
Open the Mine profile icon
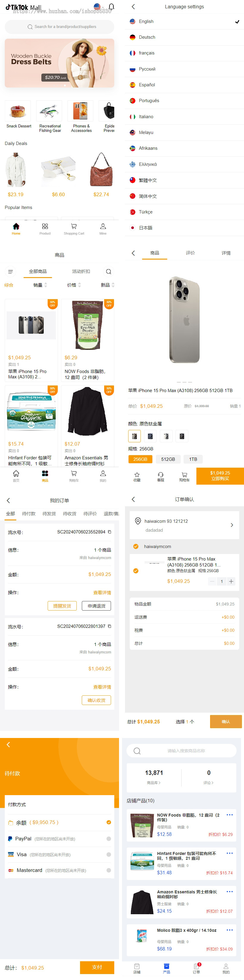pyautogui.click(x=103, y=226)
